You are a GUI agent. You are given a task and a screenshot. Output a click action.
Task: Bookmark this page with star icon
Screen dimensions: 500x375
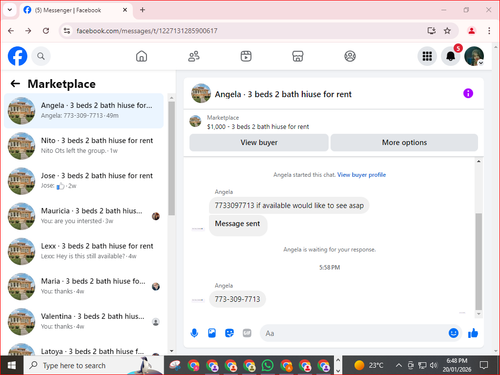[x=447, y=31]
